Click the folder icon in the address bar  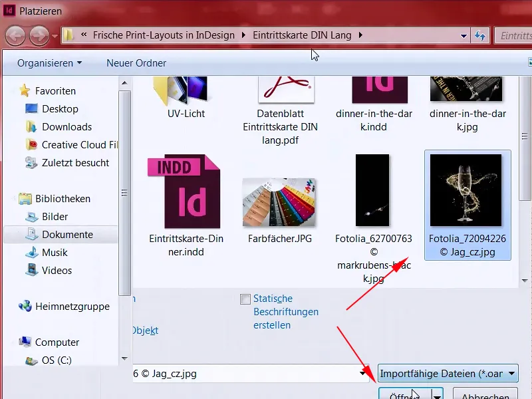point(69,35)
